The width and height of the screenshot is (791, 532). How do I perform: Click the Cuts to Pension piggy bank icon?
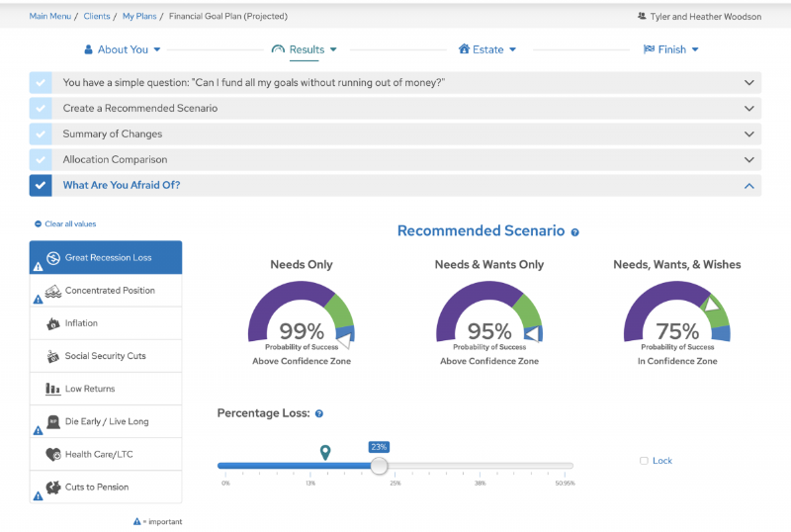(53, 487)
